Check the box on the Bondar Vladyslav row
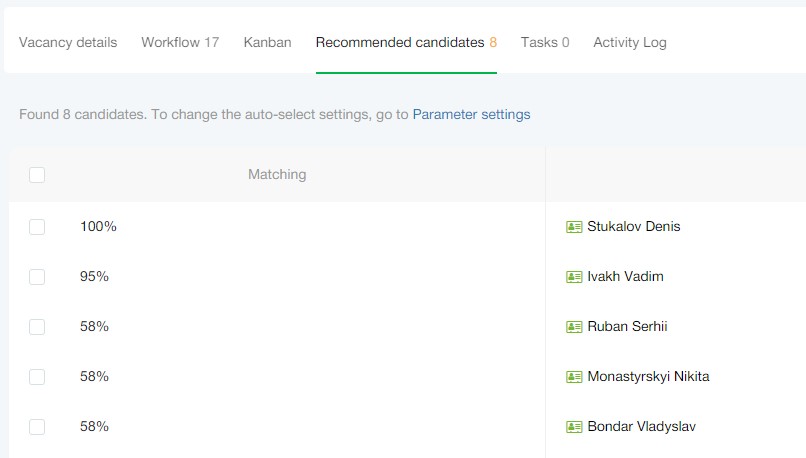This screenshot has height=458, width=806. pos(37,427)
